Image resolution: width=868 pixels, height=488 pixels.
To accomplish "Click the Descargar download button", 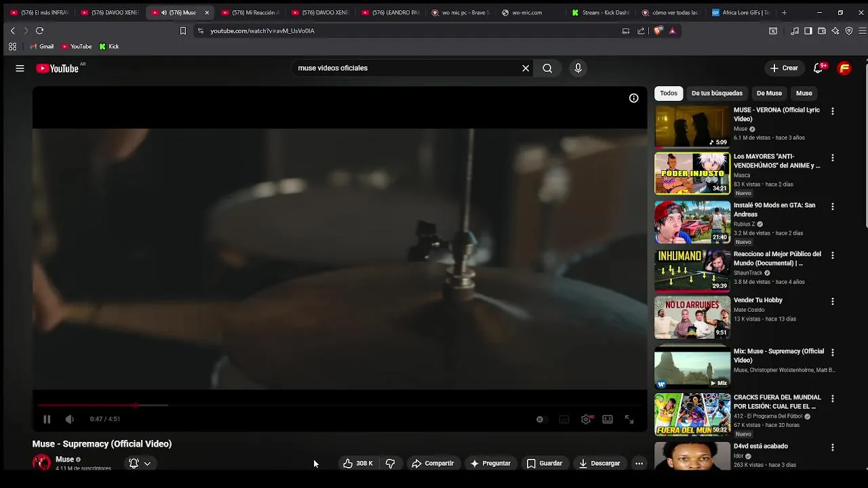I will click(599, 464).
